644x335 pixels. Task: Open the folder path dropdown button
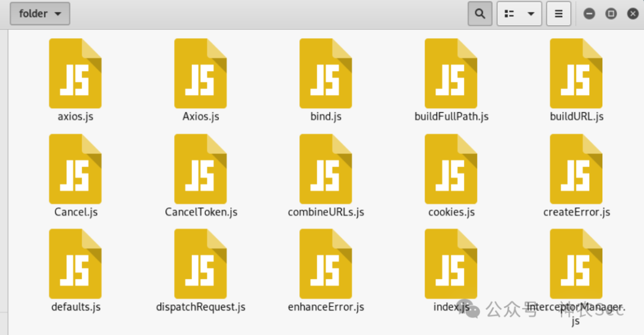(x=40, y=14)
